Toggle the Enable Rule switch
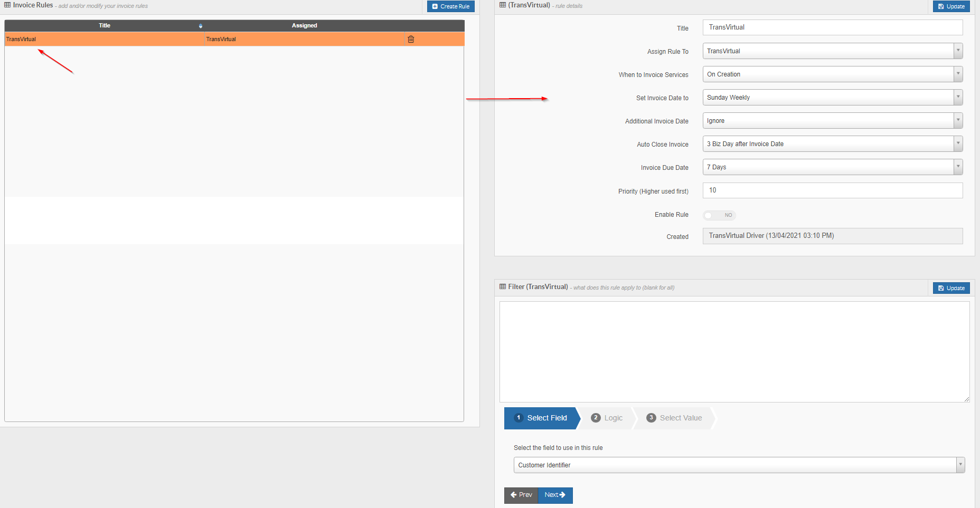 pos(719,215)
